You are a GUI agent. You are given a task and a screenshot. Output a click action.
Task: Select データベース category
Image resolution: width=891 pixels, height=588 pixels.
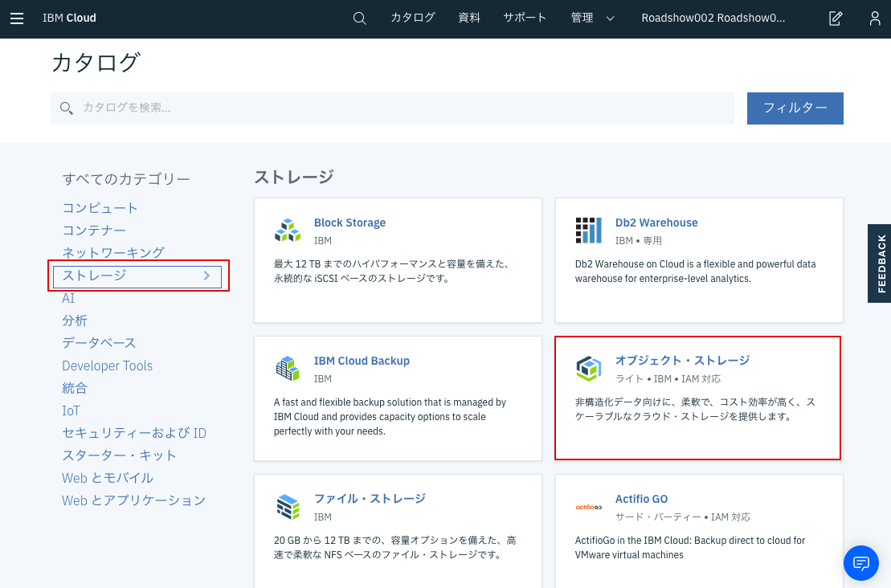pos(99,343)
